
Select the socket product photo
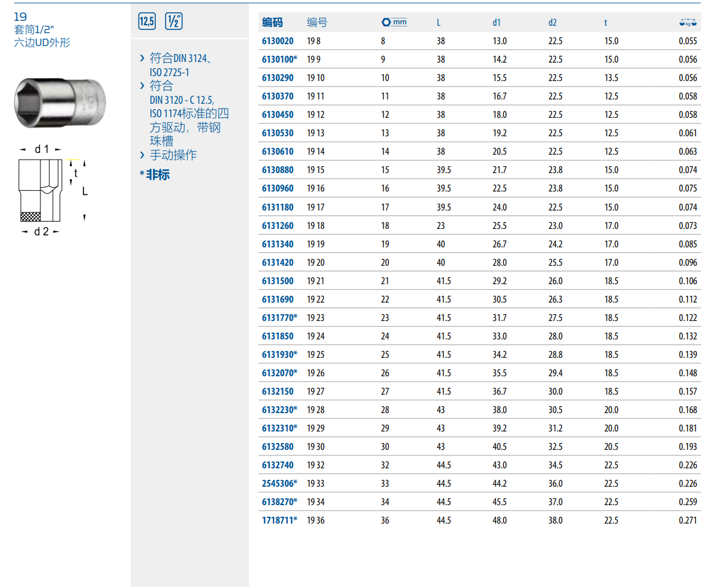60,102
